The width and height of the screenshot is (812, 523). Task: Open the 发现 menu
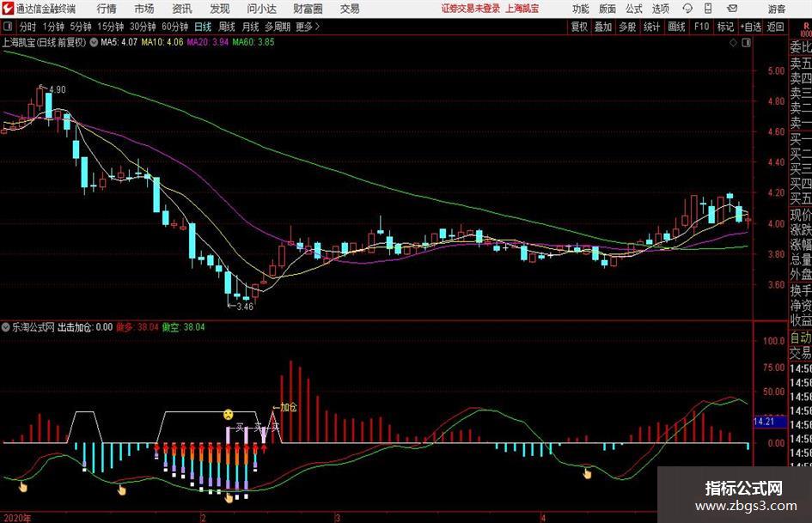pos(220,9)
